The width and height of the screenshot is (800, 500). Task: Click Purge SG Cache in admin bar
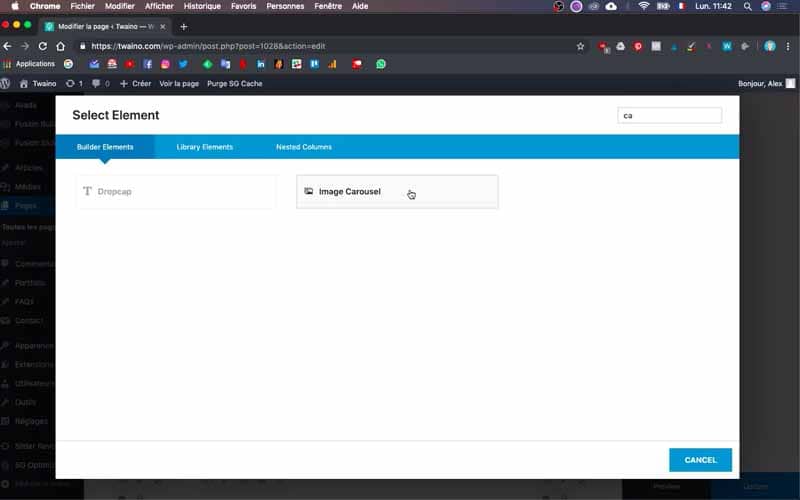click(x=235, y=84)
